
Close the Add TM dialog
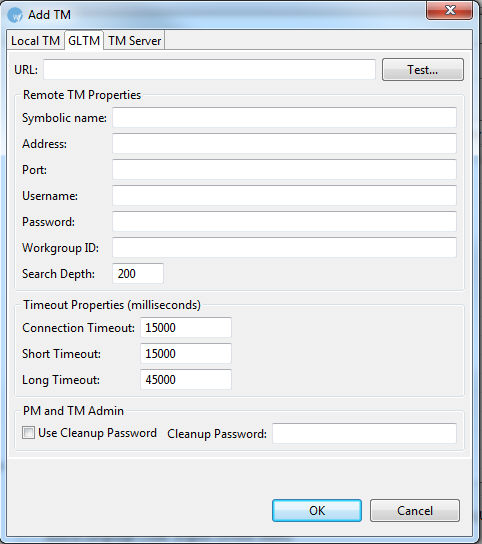[449, 10]
